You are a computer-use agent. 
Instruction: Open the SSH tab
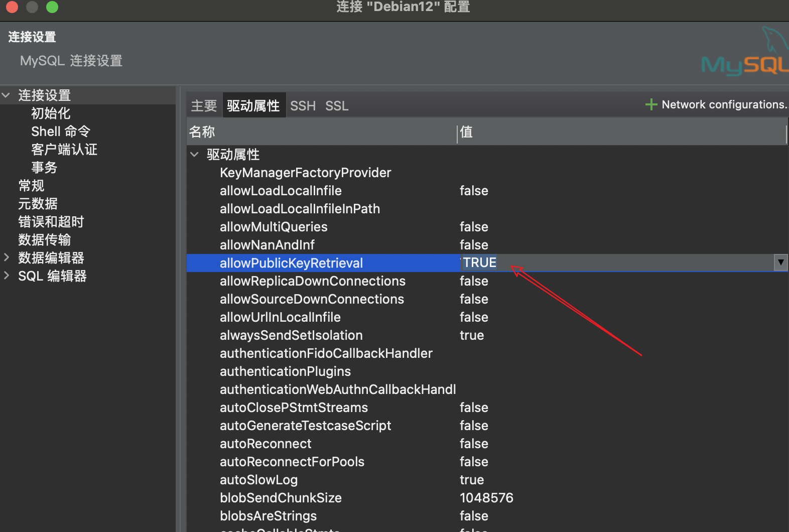pyautogui.click(x=303, y=106)
